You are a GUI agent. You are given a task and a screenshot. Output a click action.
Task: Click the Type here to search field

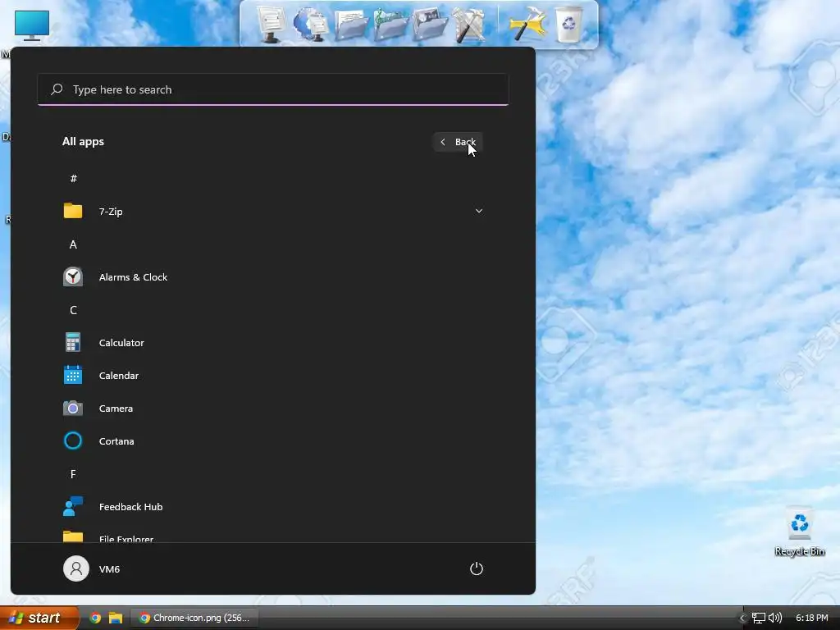point(272,89)
